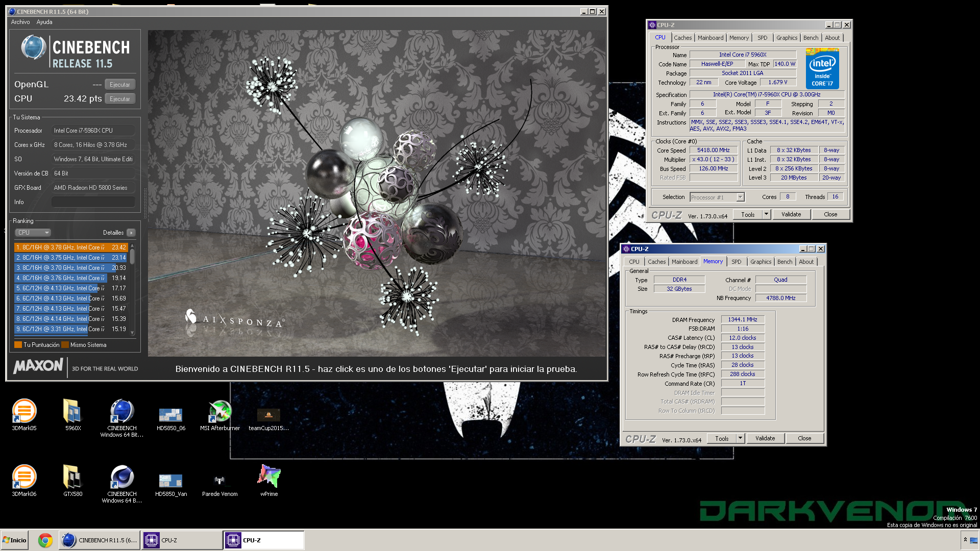Open Chrome from the taskbar
The image size is (980, 551).
pyautogui.click(x=45, y=540)
